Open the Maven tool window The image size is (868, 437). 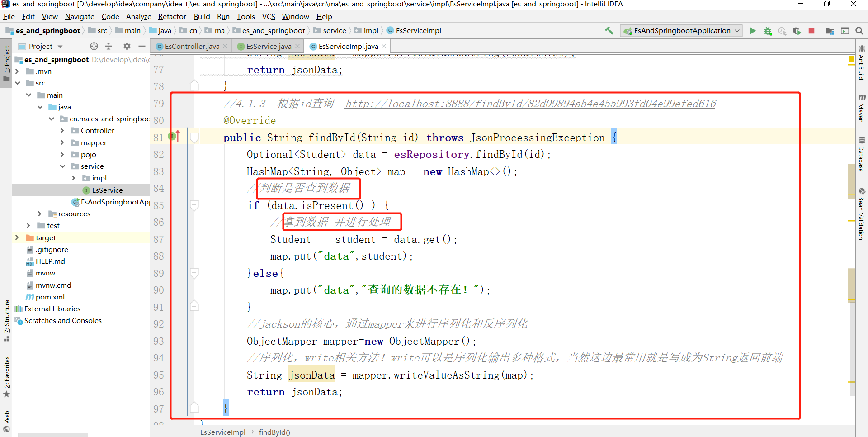(x=862, y=108)
